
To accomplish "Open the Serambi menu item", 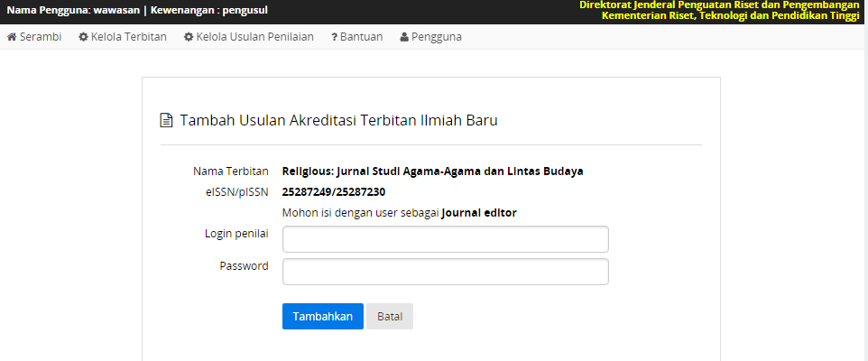I will click(x=41, y=37).
